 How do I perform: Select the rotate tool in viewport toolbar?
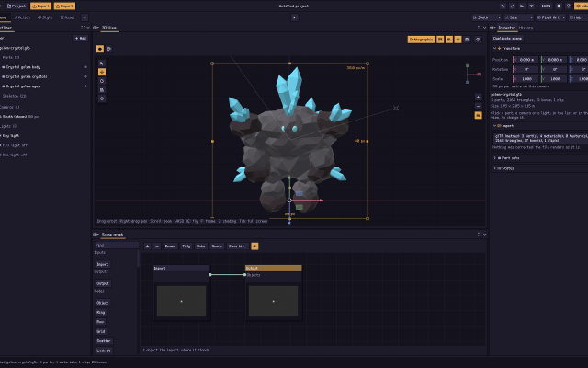click(x=102, y=81)
